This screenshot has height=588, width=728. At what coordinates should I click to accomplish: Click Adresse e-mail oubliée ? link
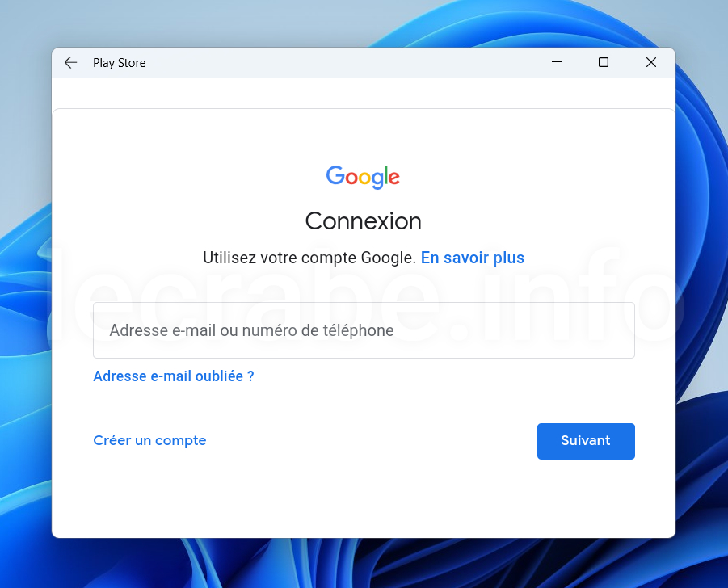point(174,376)
